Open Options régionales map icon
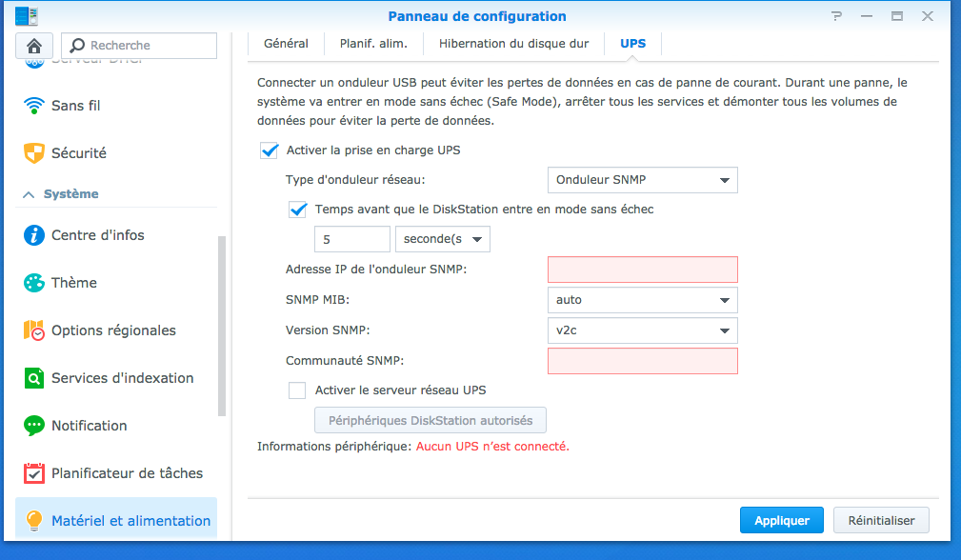Viewport: 961px width, 560px height. point(34,330)
